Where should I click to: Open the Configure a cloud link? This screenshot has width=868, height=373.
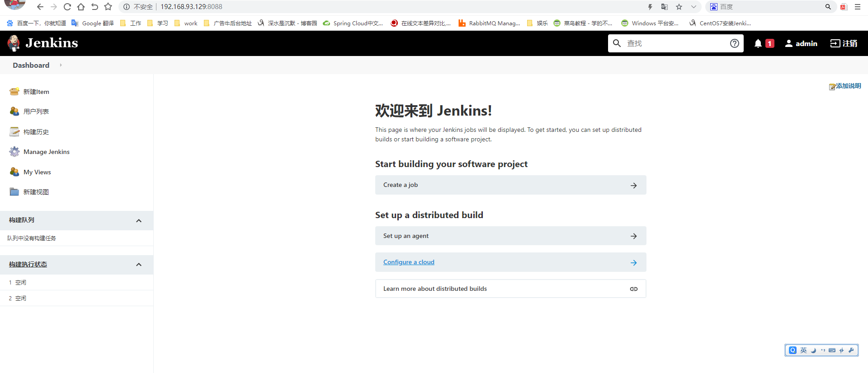tap(409, 262)
